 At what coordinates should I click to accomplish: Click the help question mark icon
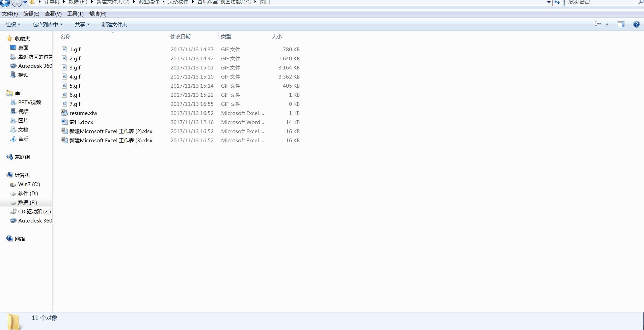636,24
